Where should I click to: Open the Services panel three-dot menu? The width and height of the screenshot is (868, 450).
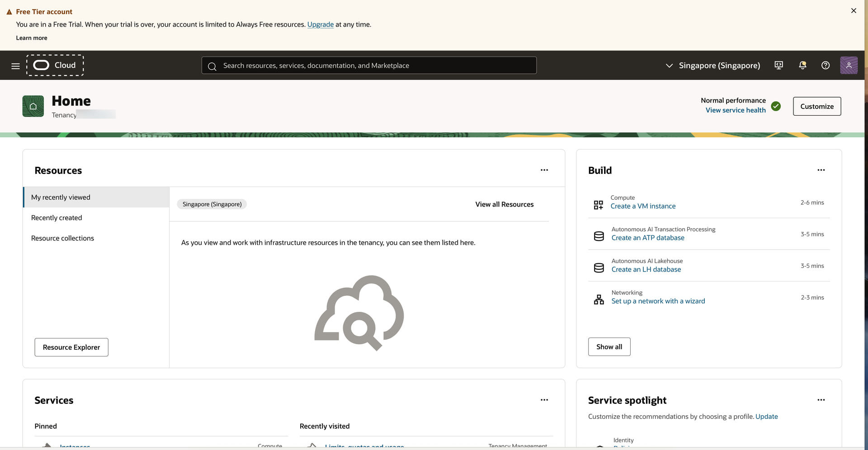click(x=544, y=400)
